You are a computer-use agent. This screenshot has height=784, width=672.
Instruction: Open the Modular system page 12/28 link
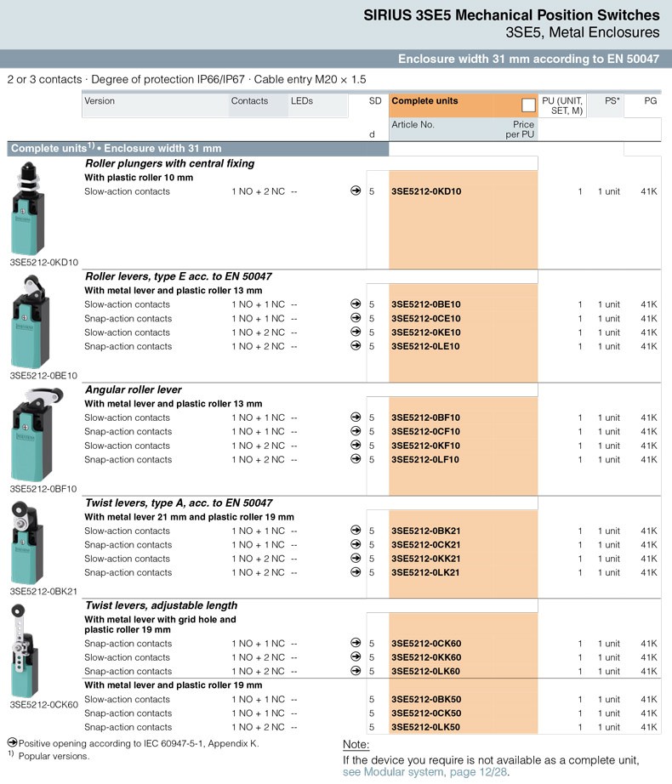point(425,772)
